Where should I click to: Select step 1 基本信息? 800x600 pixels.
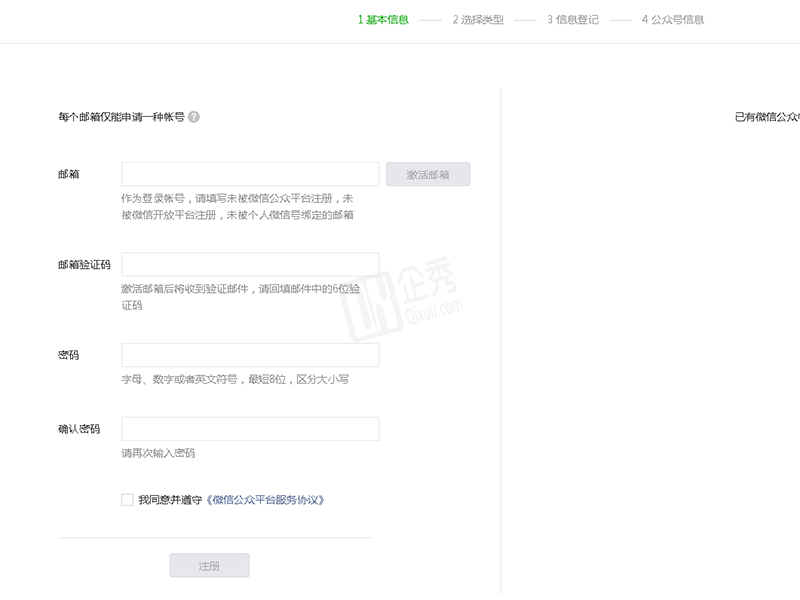coord(383,20)
